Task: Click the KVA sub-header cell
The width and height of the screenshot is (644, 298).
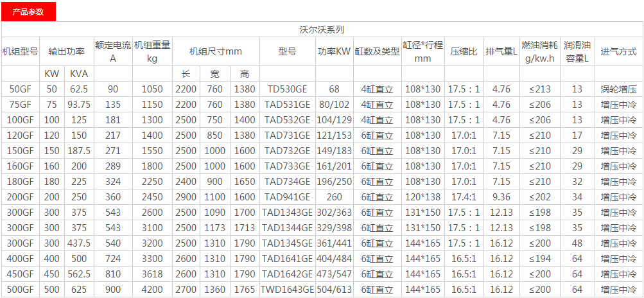Action: [79, 74]
